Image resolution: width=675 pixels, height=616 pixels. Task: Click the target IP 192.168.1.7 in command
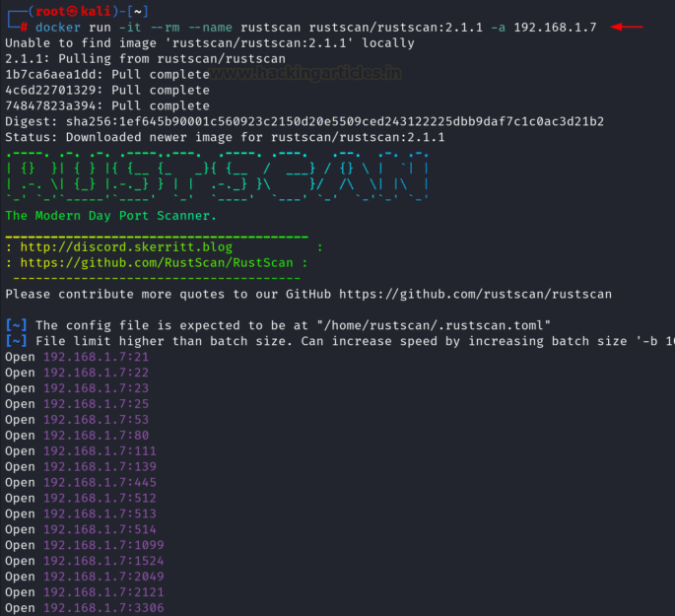click(556, 28)
